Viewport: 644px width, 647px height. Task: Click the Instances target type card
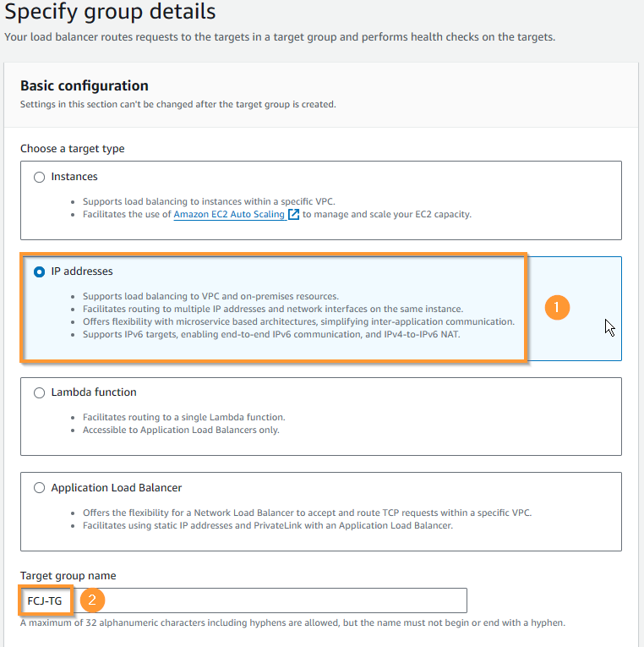tap(321, 200)
